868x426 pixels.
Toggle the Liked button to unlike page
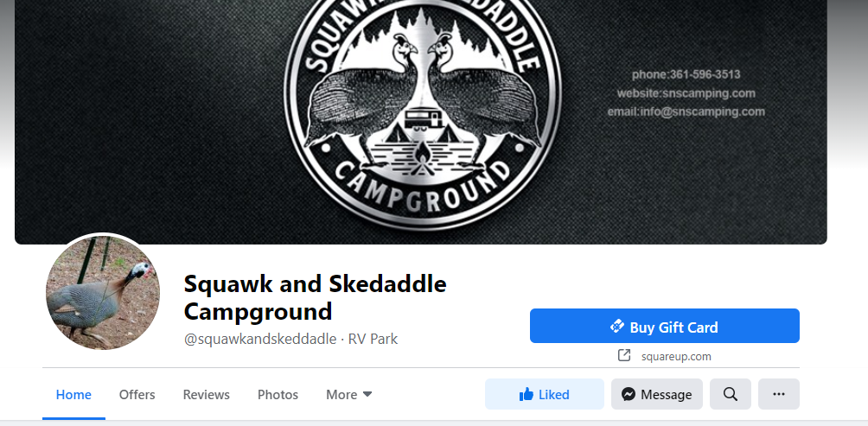point(544,395)
